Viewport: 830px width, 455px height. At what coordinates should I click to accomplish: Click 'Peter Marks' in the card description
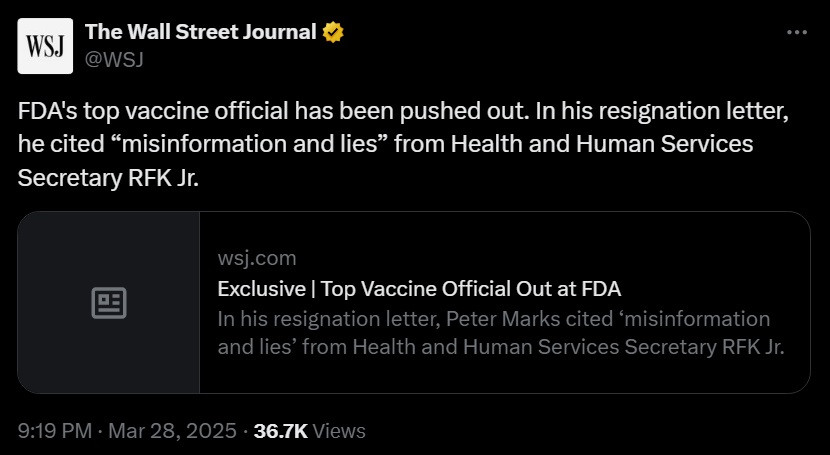point(493,319)
